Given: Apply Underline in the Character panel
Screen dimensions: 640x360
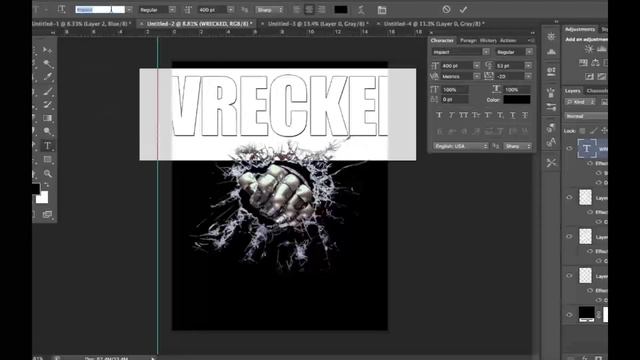Looking at the screenshot, I should (x=513, y=116).
